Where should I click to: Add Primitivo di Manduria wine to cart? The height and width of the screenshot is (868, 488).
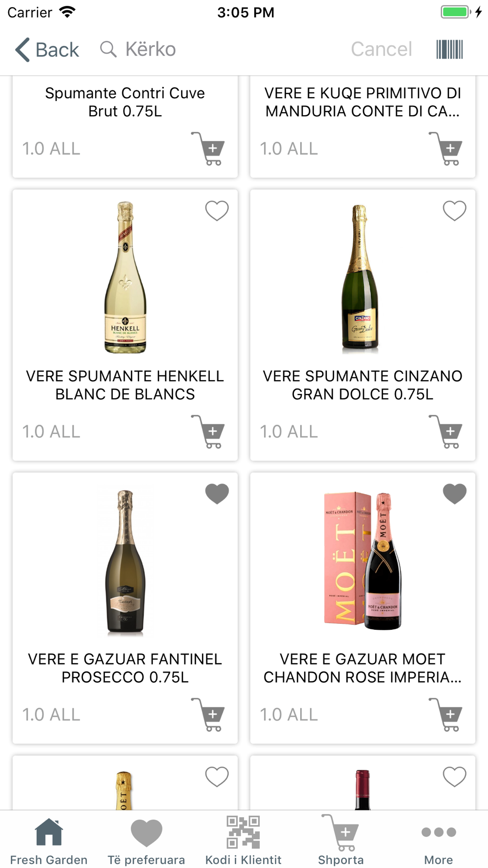pos(447,148)
